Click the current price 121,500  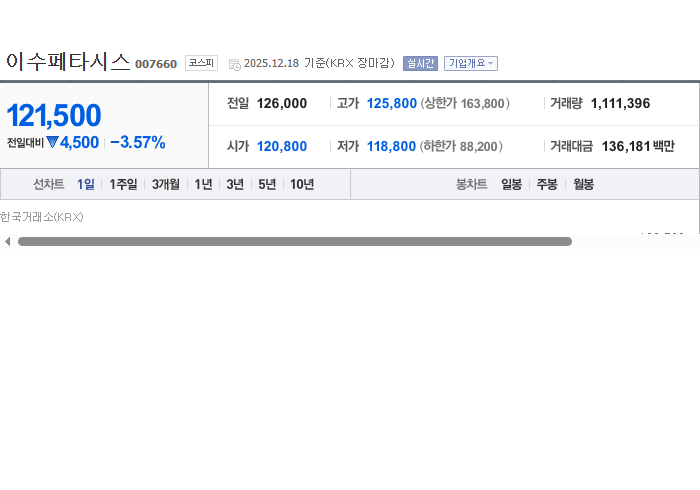click(x=54, y=115)
